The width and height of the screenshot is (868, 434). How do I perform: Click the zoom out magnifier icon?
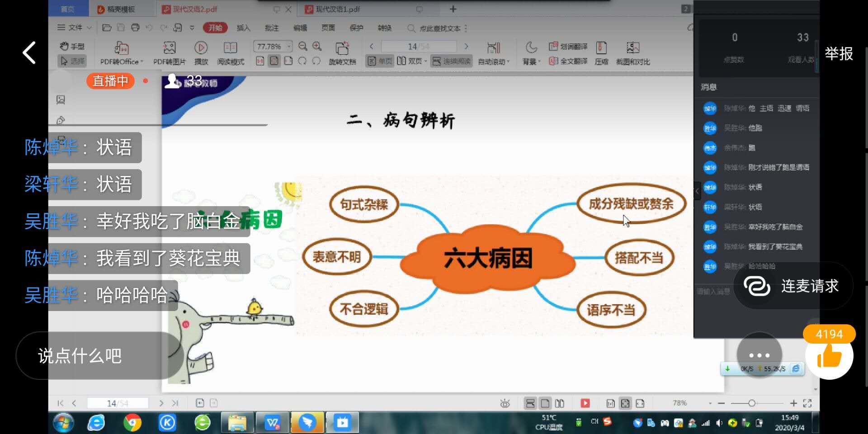303,46
